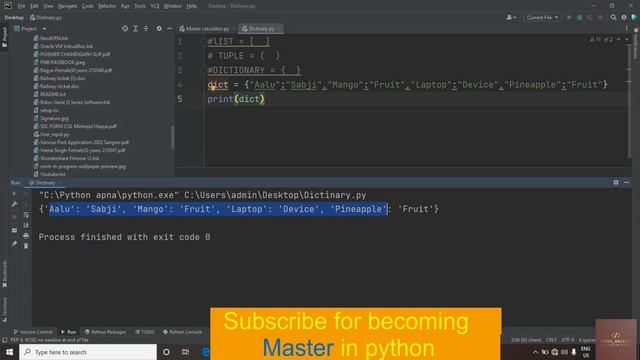Open the Navigate menu
The image size is (640, 360).
[67, 6]
